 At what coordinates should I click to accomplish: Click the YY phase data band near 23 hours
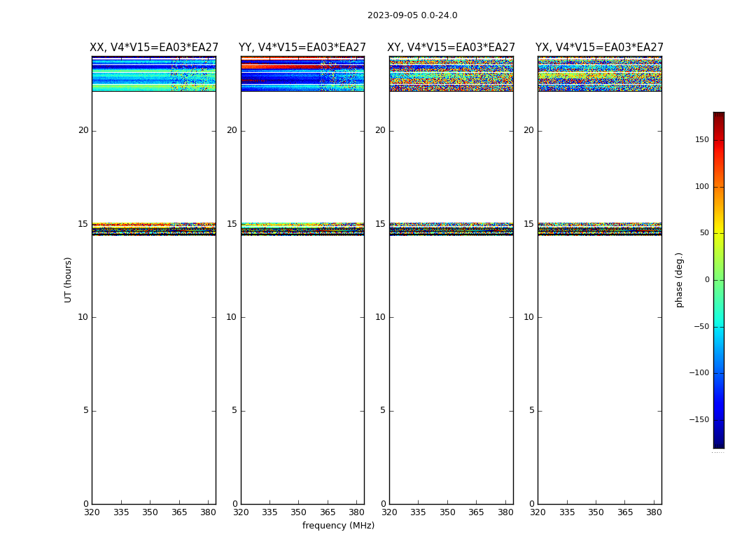click(x=302, y=73)
